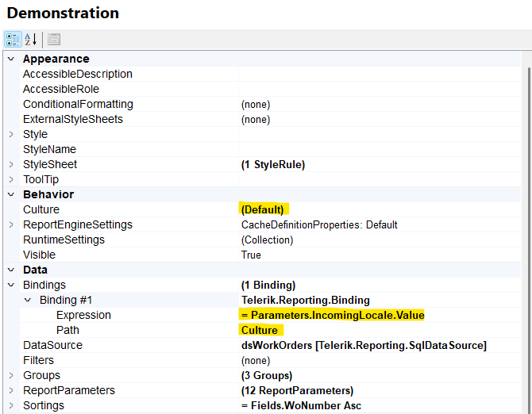Expand the ReportParameters property
Screen dimensions: 532x414
coord(11,390)
